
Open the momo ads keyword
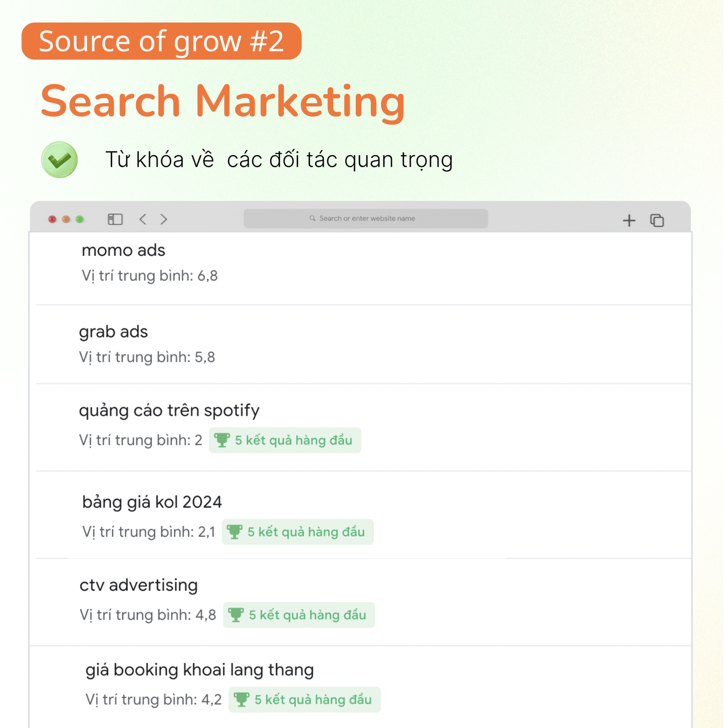[x=123, y=250]
